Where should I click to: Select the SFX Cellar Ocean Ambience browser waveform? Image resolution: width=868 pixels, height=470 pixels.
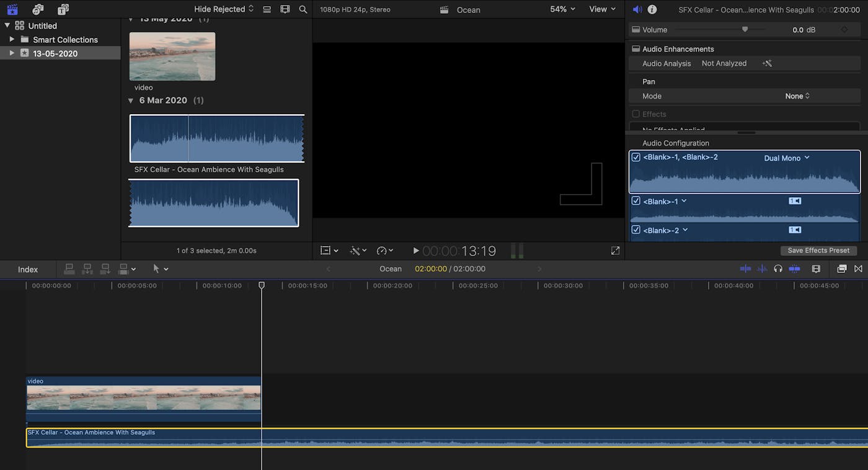[x=216, y=138]
